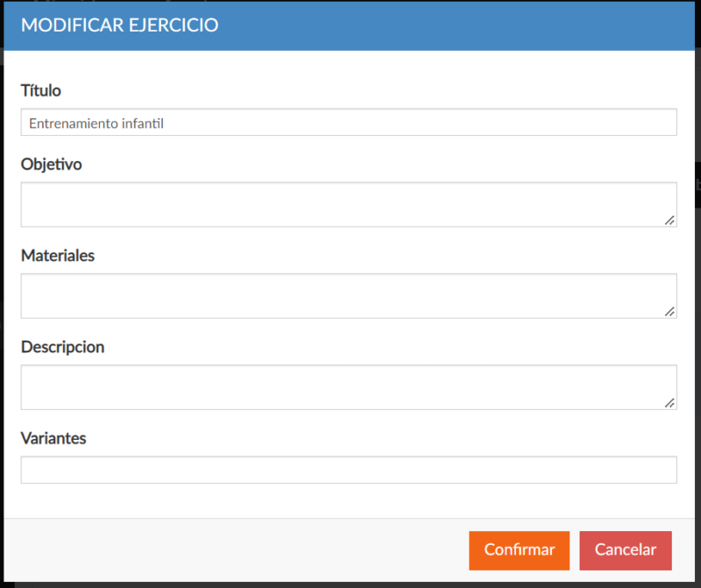
Task: Click the 'MODIFICAR EJERCICIO' title text
Action: click(x=119, y=25)
